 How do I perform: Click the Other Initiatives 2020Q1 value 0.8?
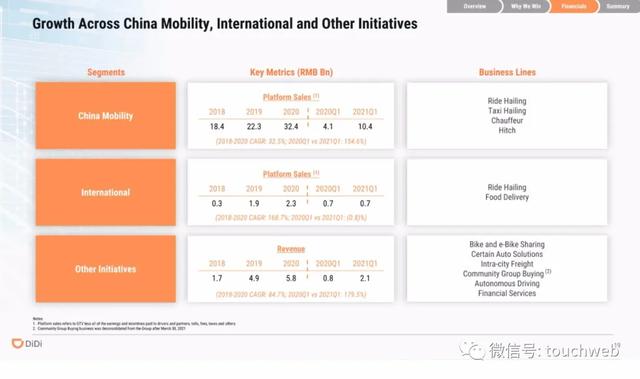point(328,278)
